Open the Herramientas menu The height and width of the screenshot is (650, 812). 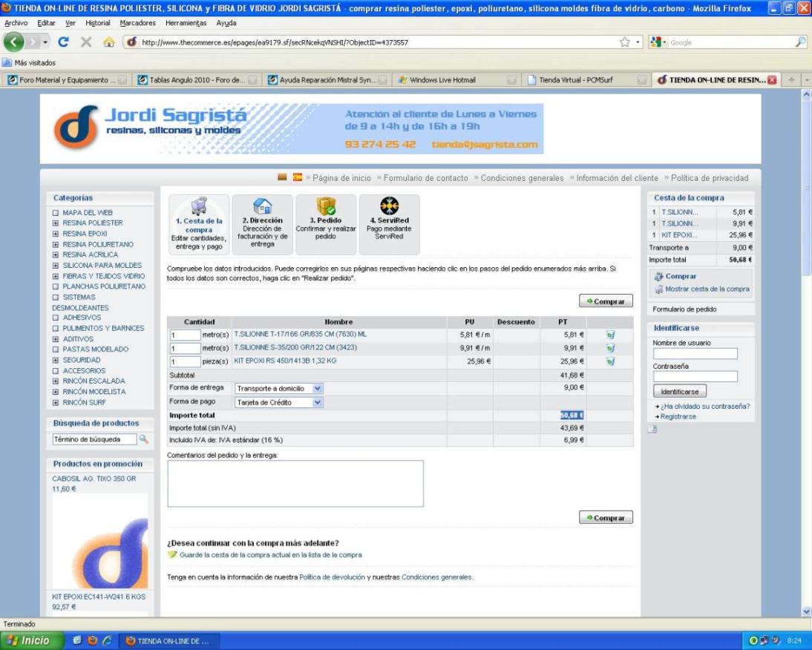[186, 23]
